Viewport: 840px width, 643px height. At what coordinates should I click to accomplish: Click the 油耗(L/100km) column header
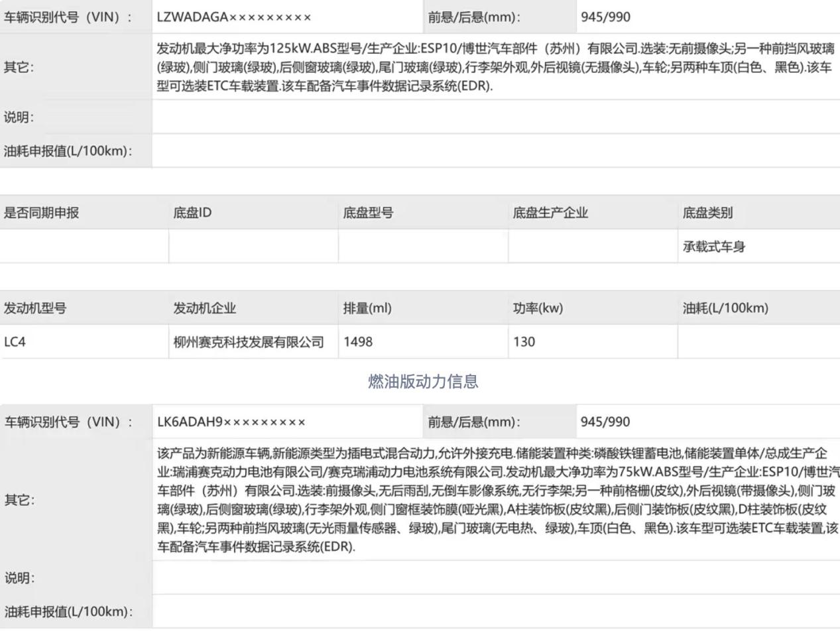coord(725,308)
